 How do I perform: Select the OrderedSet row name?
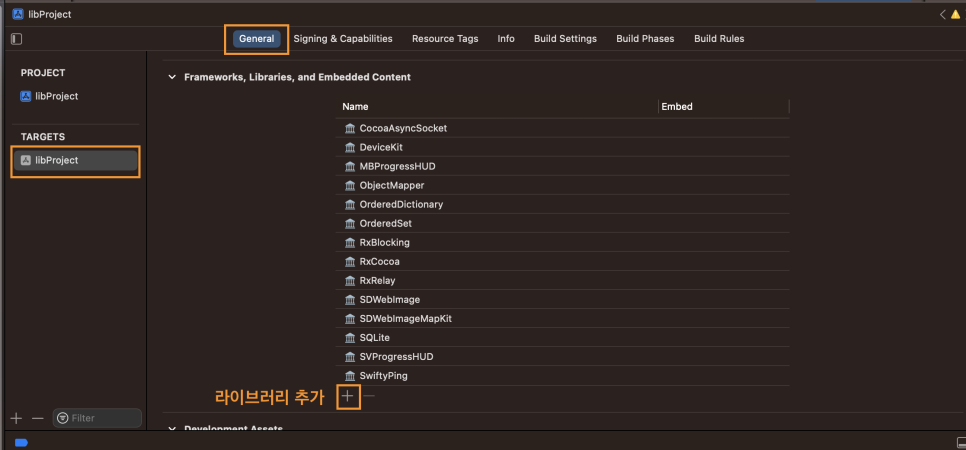386,224
